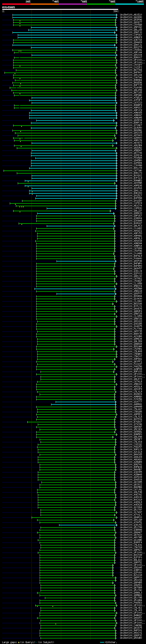This screenshot has width=146, height=644.
Task: Select hit label UniRef100_Q8LL68
Action: [131, 30]
